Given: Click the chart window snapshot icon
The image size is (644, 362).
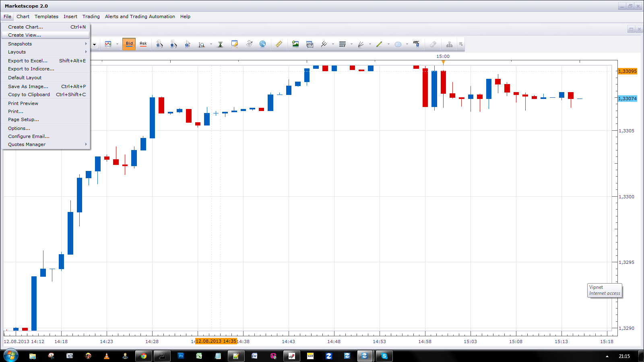Looking at the screenshot, I should pos(310,44).
